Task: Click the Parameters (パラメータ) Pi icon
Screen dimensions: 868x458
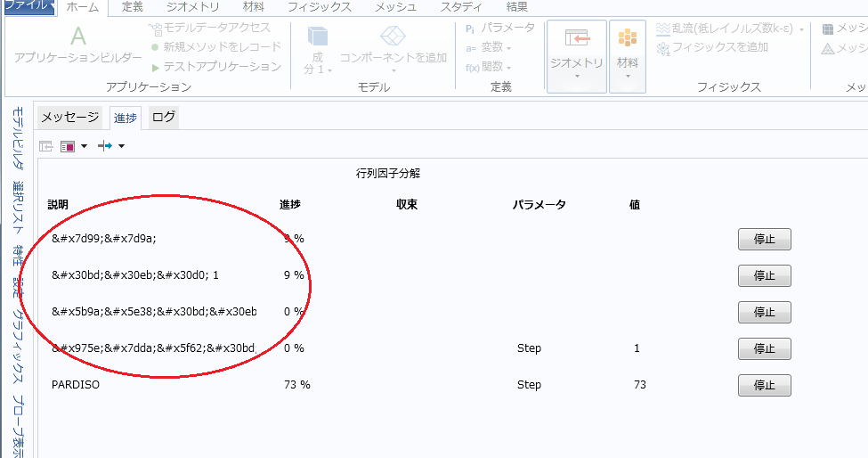Action: 471,29
